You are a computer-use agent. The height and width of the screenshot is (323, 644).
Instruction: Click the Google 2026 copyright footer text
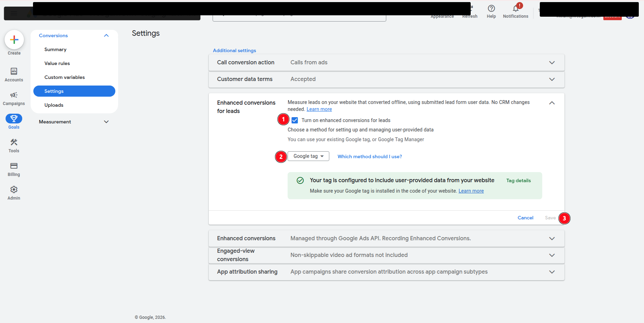point(150,317)
